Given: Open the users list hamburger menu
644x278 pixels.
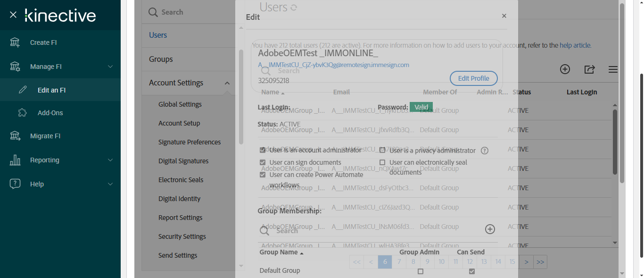Looking at the screenshot, I should point(613,69).
